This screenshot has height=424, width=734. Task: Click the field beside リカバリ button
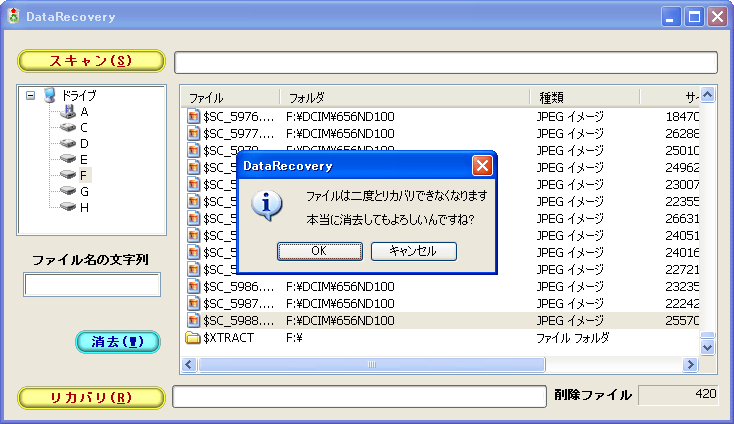coord(360,397)
